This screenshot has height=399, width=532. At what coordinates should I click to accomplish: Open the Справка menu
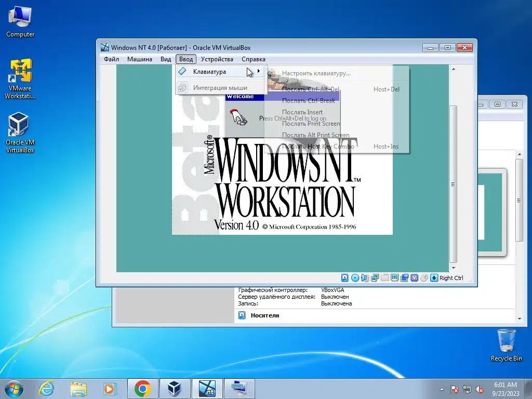[x=254, y=59]
